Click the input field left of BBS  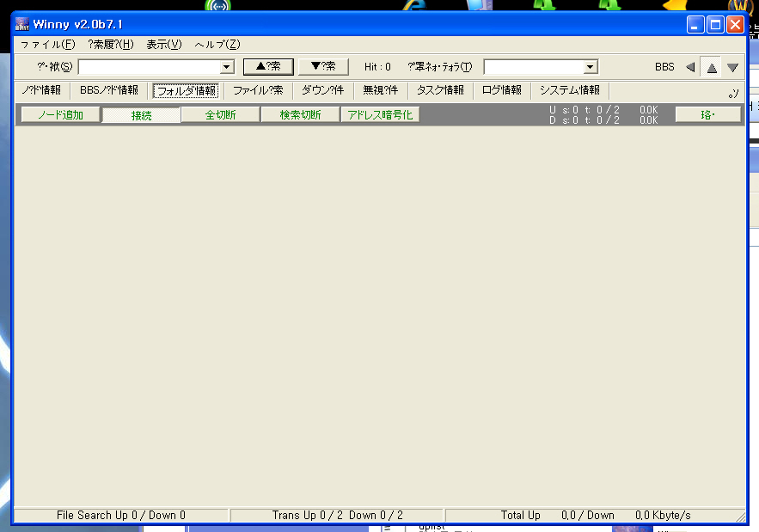tap(534, 67)
